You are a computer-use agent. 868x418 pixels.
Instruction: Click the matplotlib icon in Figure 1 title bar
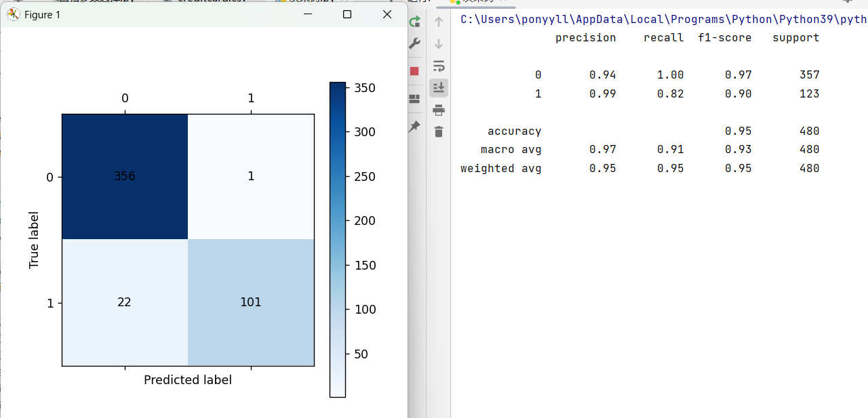tap(14, 14)
